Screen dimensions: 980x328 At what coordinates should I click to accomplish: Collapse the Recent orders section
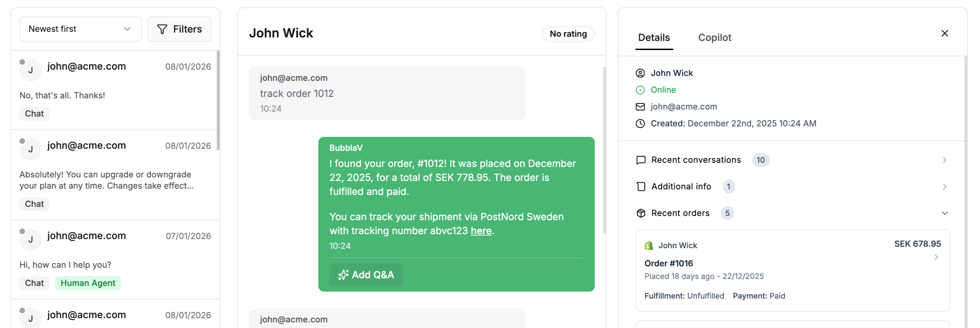click(945, 213)
